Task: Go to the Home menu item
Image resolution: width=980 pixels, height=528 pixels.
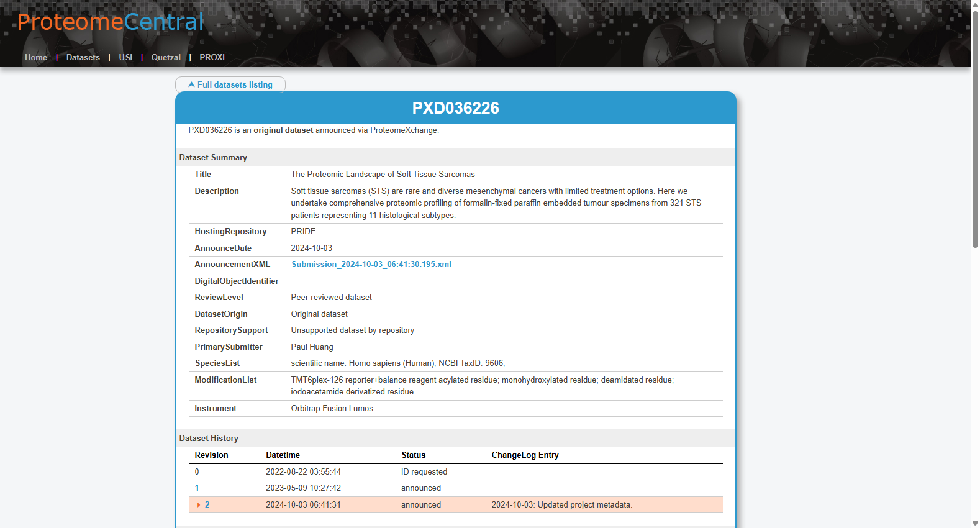Action: tap(36, 57)
